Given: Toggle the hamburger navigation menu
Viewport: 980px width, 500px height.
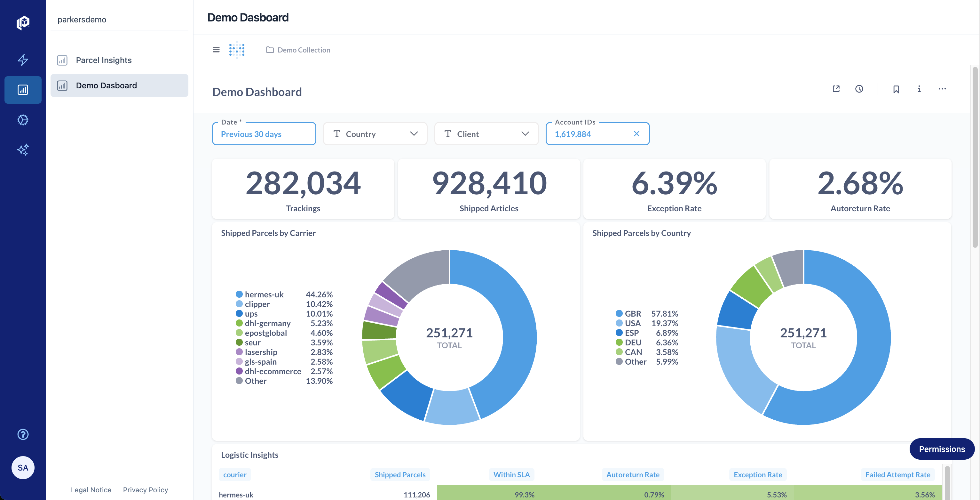Looking at the screenshot, I should coord(216,50).
